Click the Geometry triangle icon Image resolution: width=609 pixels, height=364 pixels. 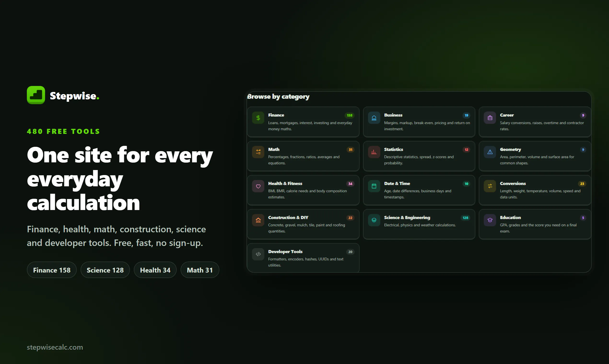[490, 152]
